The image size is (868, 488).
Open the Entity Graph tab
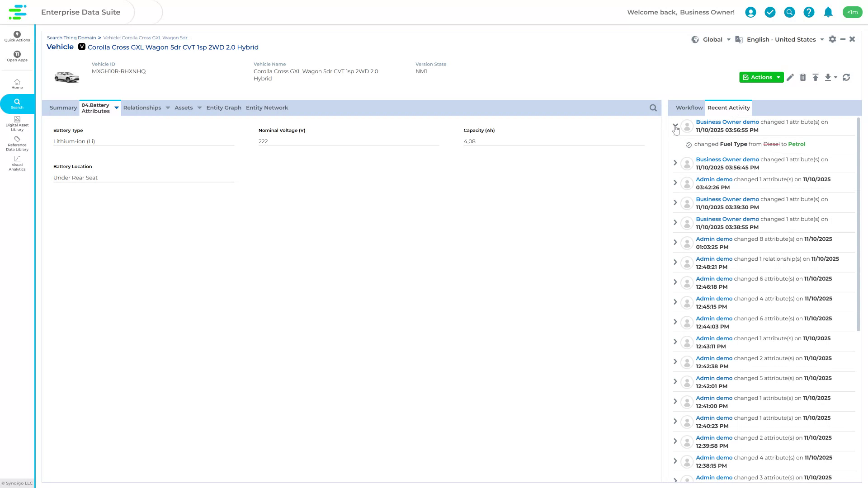click(223, 108)
